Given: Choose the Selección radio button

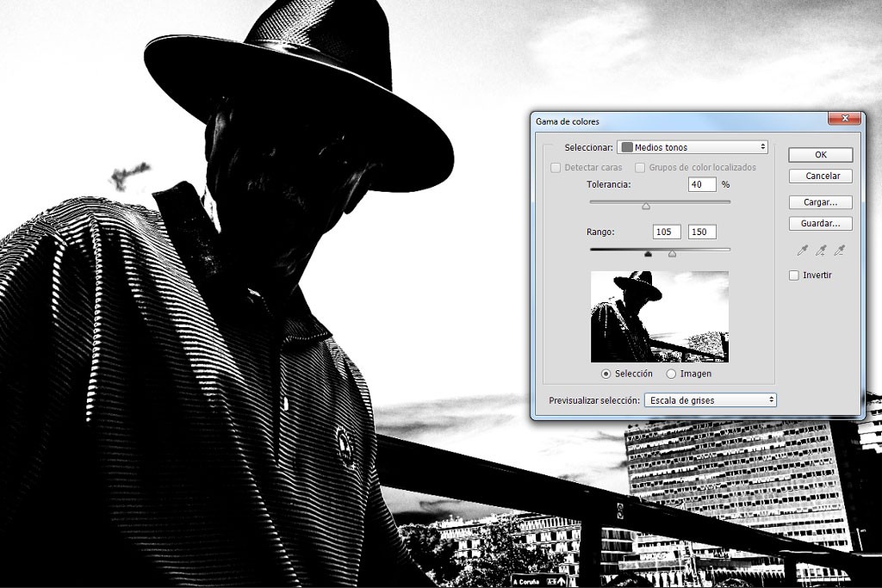Looking at the screenshot, I should (x=606, y=374).
